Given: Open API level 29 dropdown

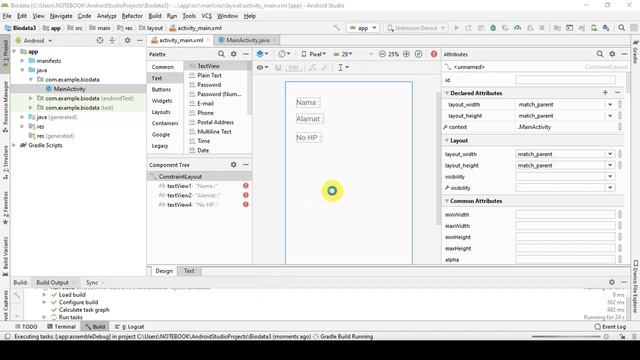Looking at the screenshot, I should [343, 54].
